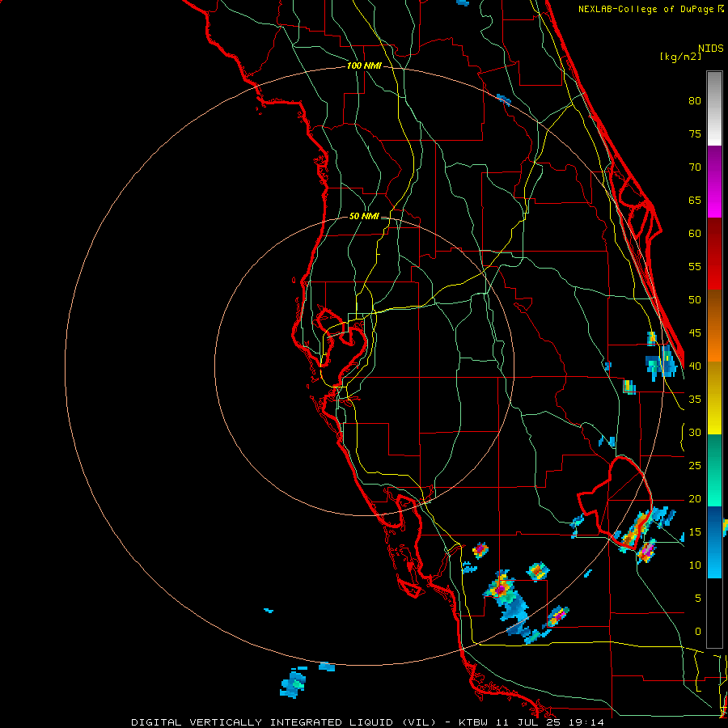
Task: Click the scale value 45
Action: [695, 333]
